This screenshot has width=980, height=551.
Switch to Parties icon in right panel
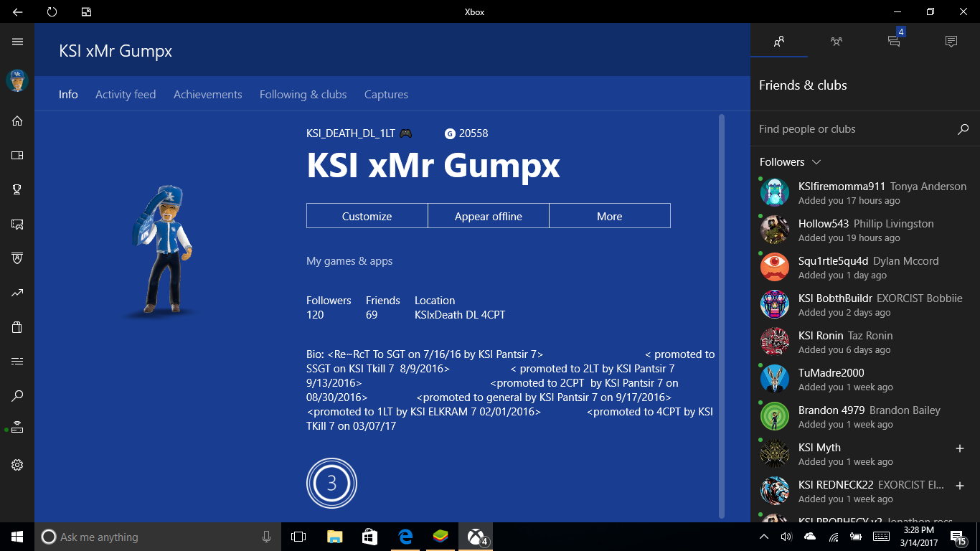(837, 42)
